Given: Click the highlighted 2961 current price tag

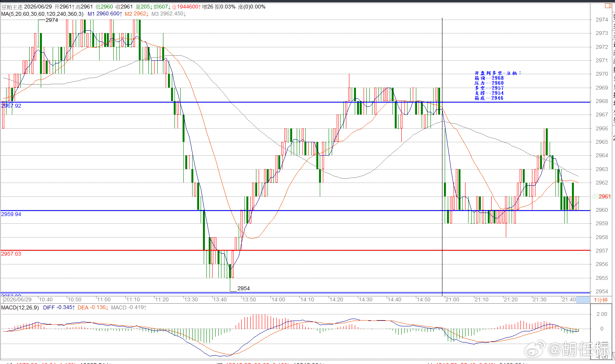Looking at the screenshot, I should coord(605,196).
